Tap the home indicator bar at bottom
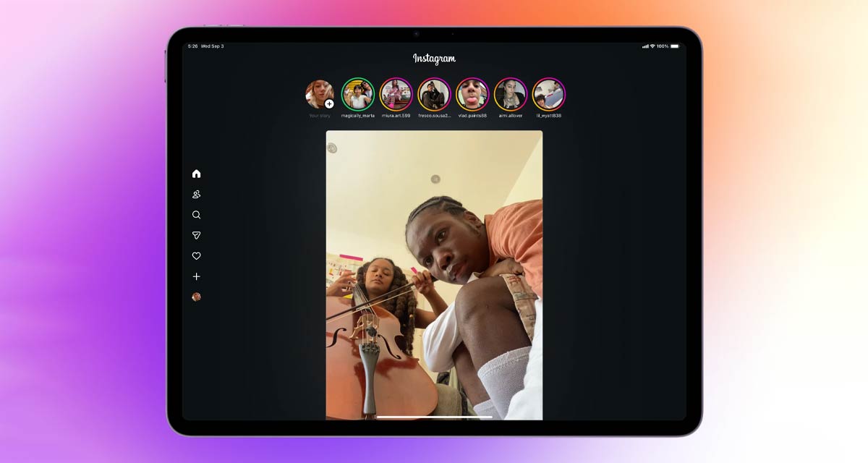Image resolution: width=868 pixels, height=463 pixels. pos(434,417)
